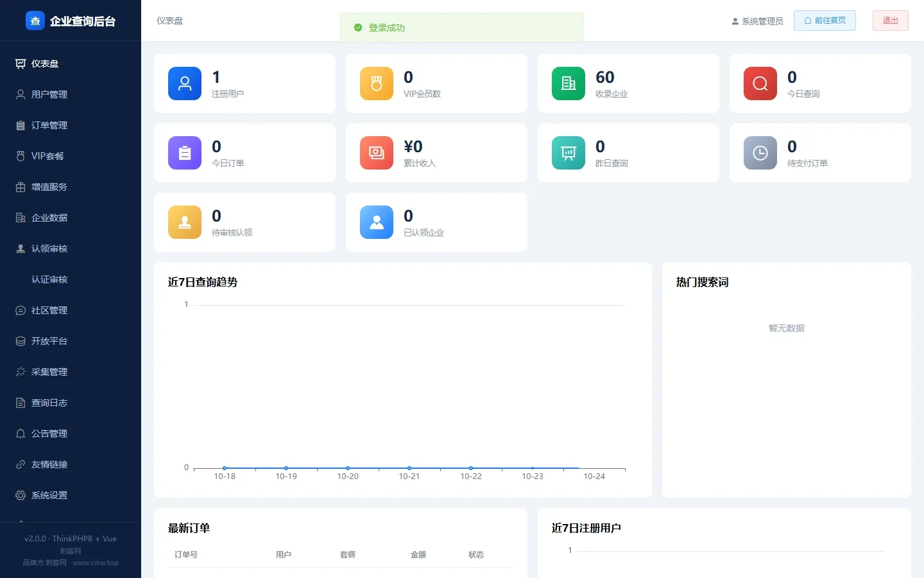
Task: Click the 暂无数据 placeholder text
Action: tap(787, 328)
